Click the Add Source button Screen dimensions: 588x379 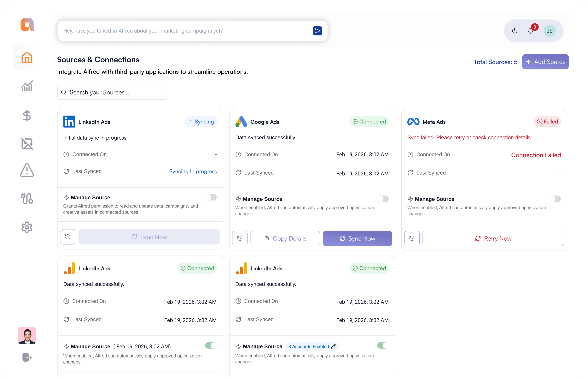pyautogui.click(x=545, y=62)
